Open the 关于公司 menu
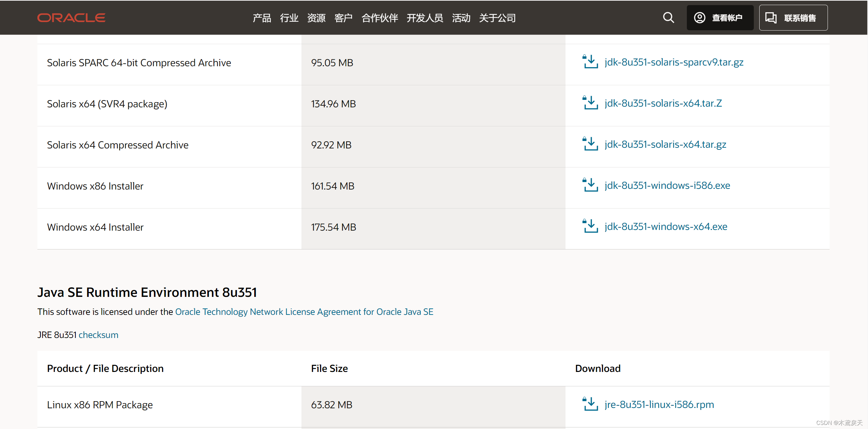Image resolution: width=868 pixels, height=429 pixels. (x=497, y=18)
